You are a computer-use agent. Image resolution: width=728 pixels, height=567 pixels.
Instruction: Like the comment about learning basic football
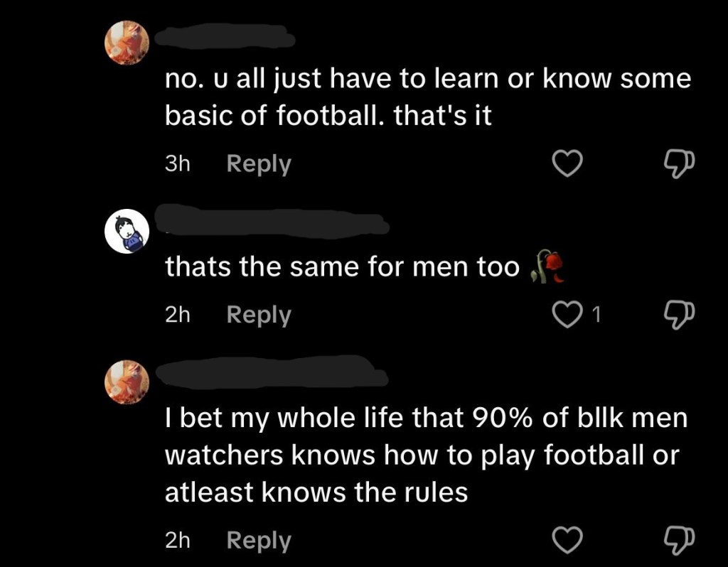coord(567,163)
